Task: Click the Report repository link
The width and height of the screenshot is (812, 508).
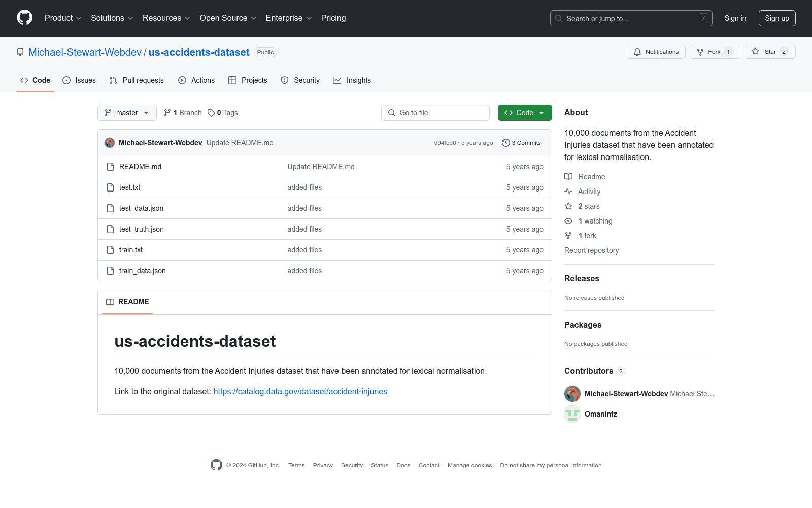Action: tap(592, 250)
